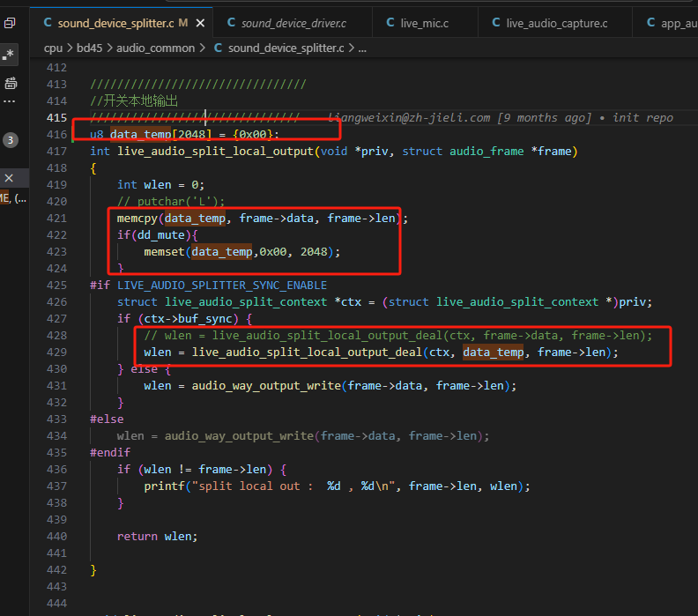Click the 'LIVE_AUDIO_SPLITTER_SYNC_ENABLE' macro on line 425
698x616 pixels.
click(222, 286)
